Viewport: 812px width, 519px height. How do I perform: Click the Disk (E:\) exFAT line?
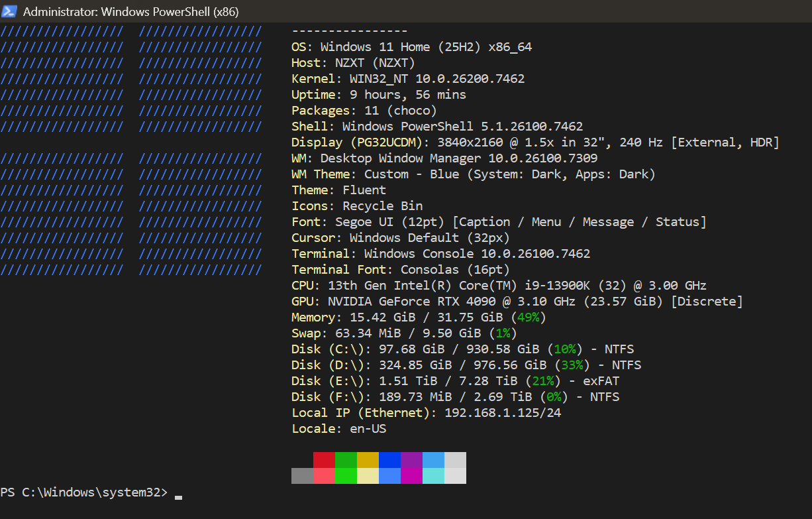pyautogui.click(x=455, y=381)
